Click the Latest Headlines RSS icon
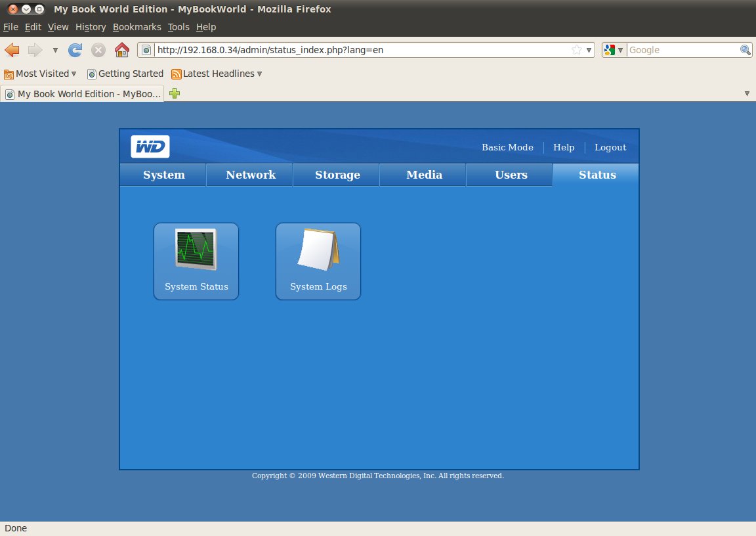756x536 pixels. [x=177, y=74]
